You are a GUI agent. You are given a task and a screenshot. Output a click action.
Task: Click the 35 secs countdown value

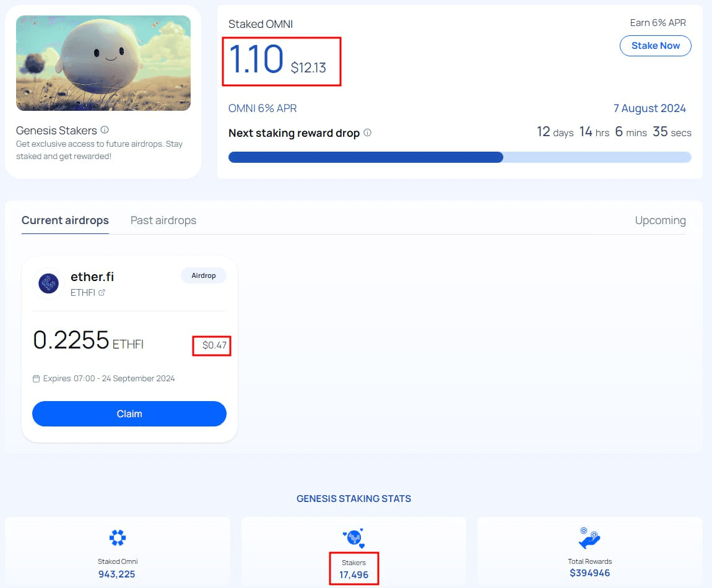pyautogui.click(x=672, y=132)
